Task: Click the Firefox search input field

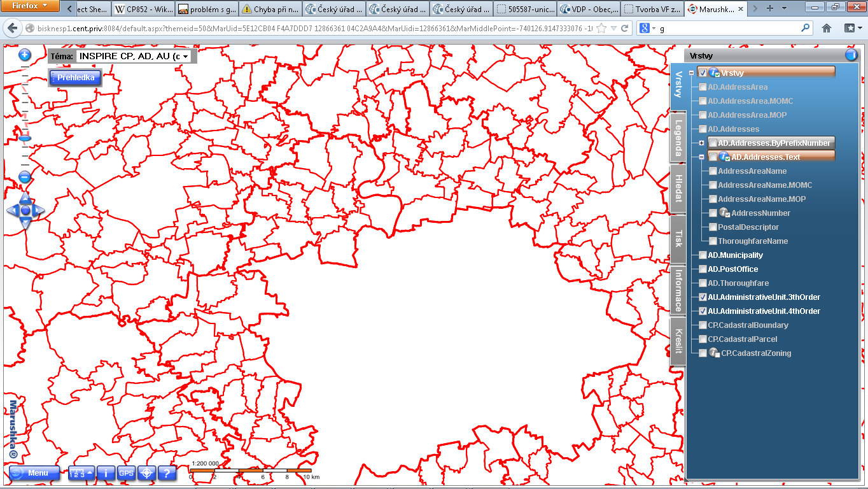Action: coord(729,29)
